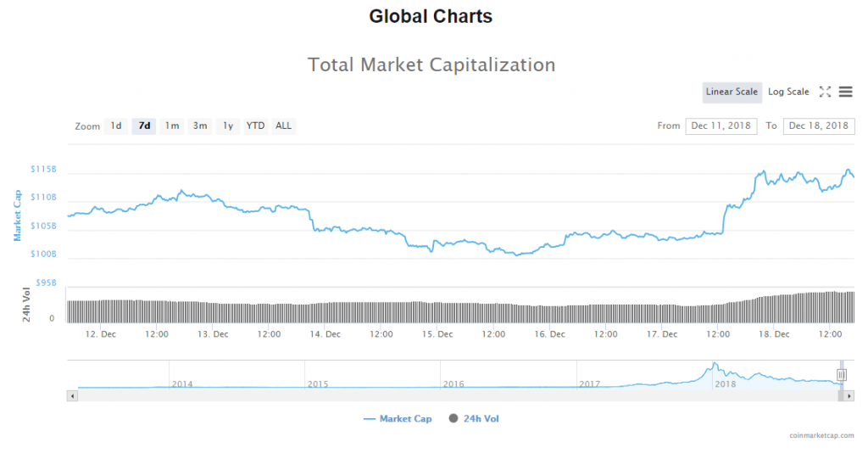Click the navigator scroll left arrow
868x453 pixels.
coord(72,395)
